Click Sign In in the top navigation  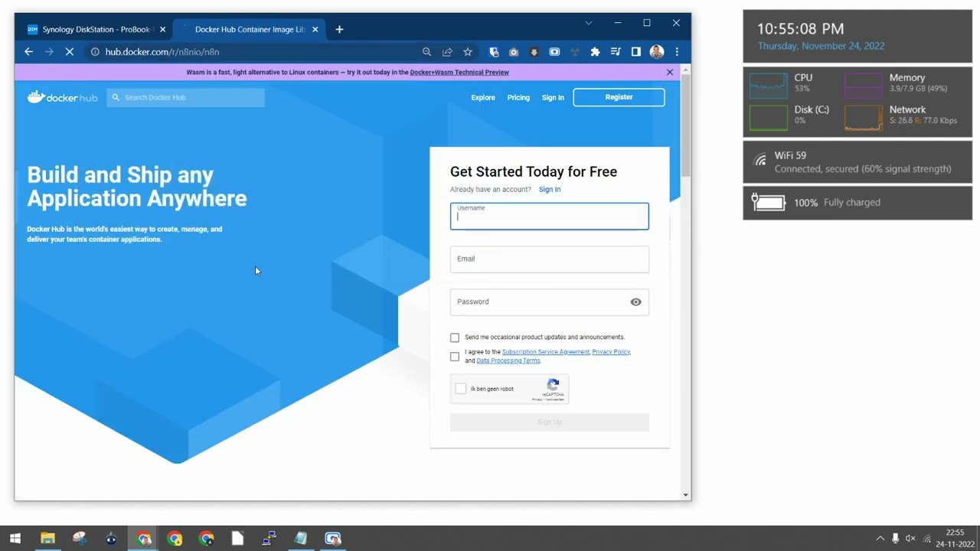[x=553, y=97]
